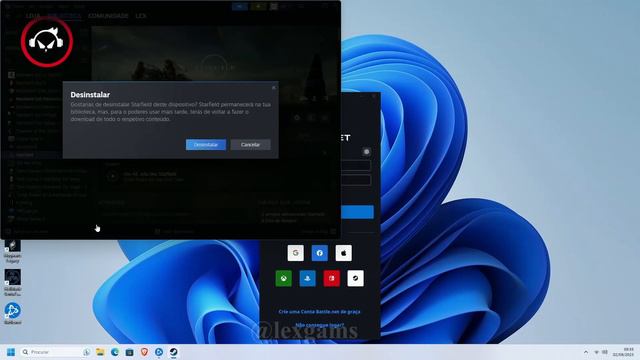640x360 pixels.
Task: Click the blue Battle.net login button
Action: [x=357, y=212]
